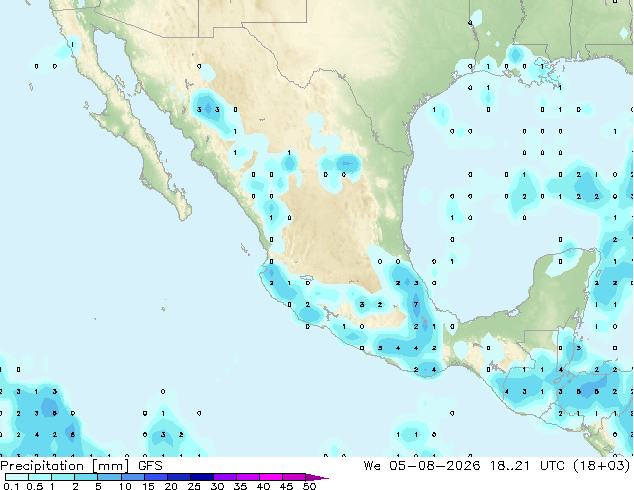Click the '0.5' legend scale label
Viewport: 634px width, 490px height.
34,486
